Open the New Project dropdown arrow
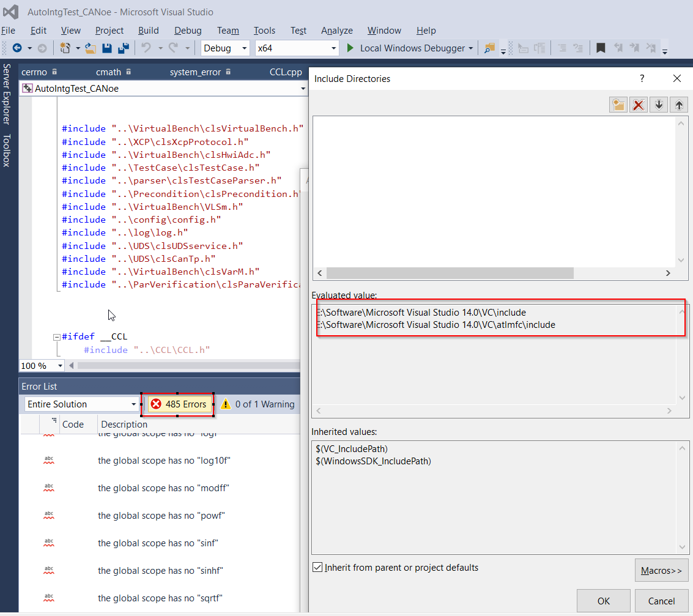 pos(77,48)
